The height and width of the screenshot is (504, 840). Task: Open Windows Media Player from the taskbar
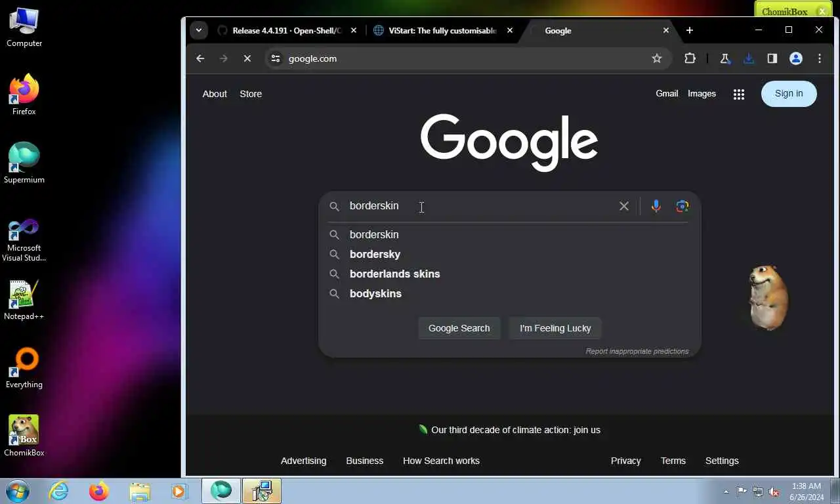(179, 491)
